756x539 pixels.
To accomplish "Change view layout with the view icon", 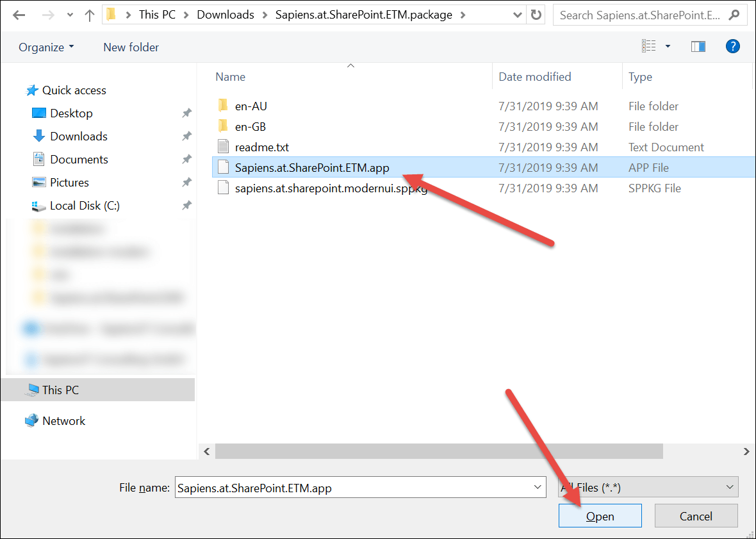I will click(x=648, y=46).
